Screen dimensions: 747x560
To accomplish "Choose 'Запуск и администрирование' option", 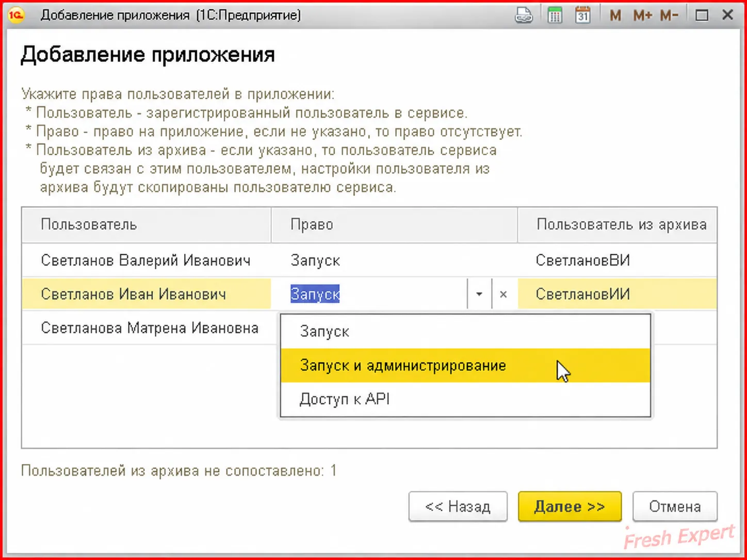I will tap(465, 365).
